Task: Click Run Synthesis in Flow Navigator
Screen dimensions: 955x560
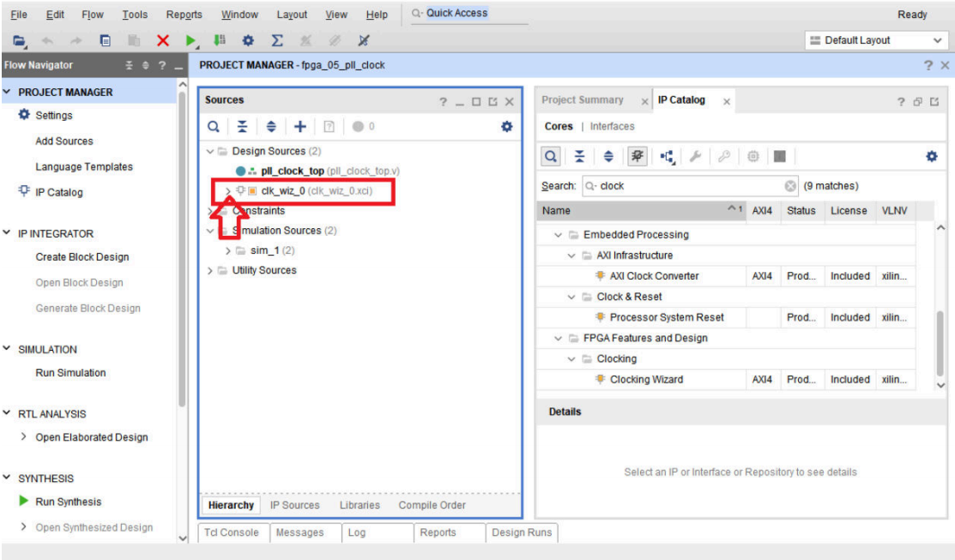Action: pos(68,502)
